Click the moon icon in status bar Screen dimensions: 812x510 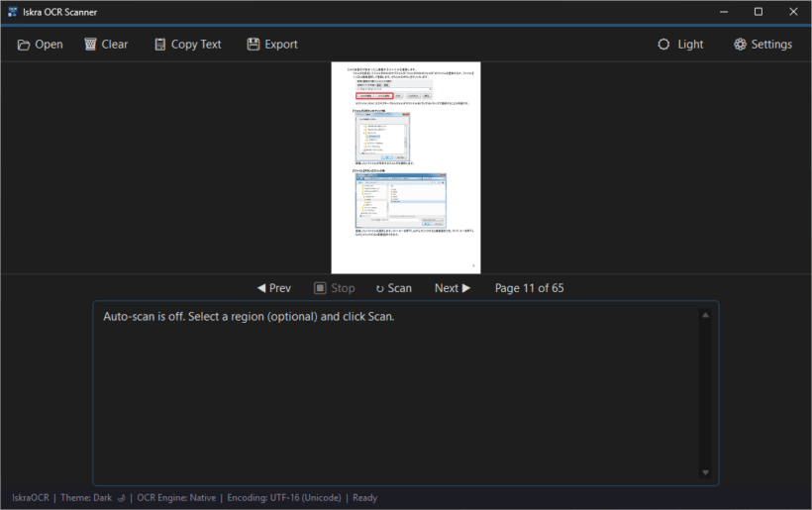coord(121,498)
